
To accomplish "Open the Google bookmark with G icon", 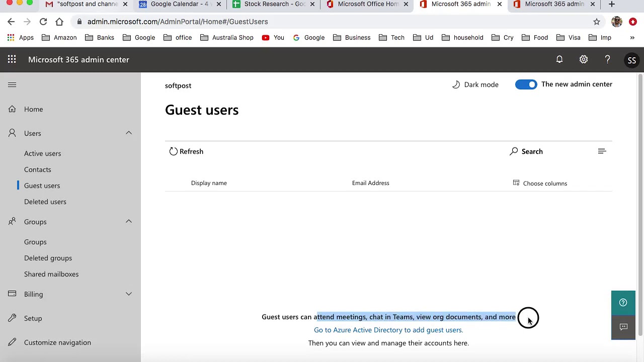I will point(309,38).
